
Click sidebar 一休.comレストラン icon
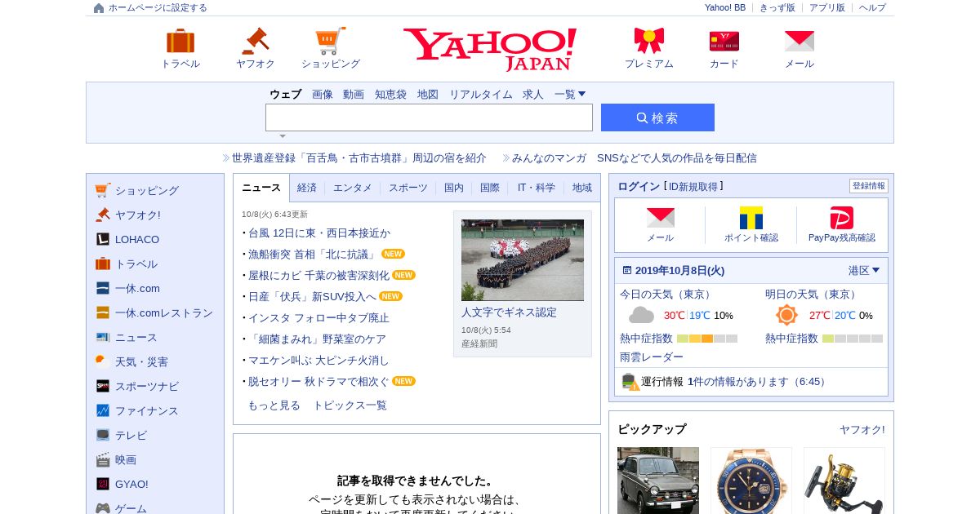(102, 312)
